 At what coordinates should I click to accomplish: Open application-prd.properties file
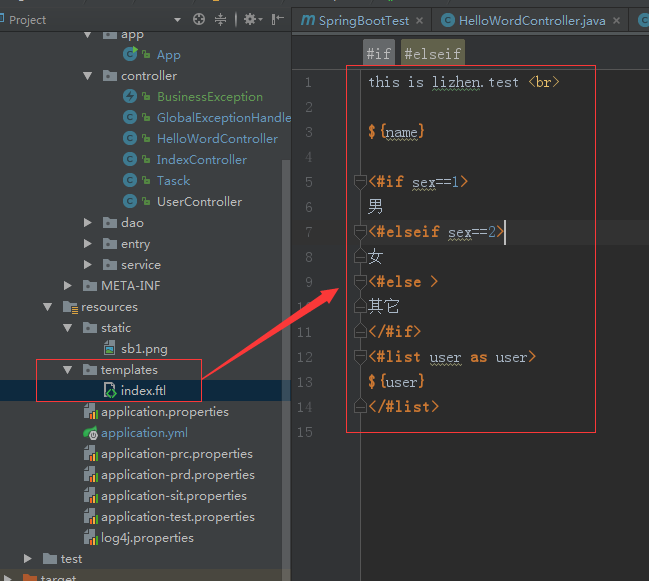[178, 475]
